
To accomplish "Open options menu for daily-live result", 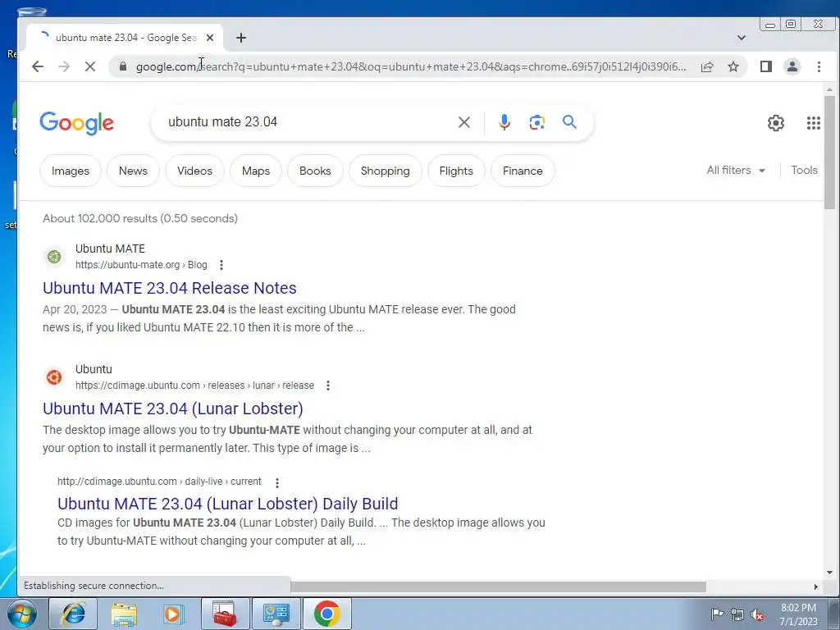I will pyautogui.click(x=277, y=482).
